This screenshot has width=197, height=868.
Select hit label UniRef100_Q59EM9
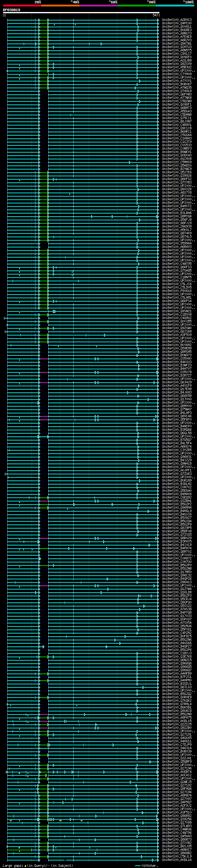[176, 349]
